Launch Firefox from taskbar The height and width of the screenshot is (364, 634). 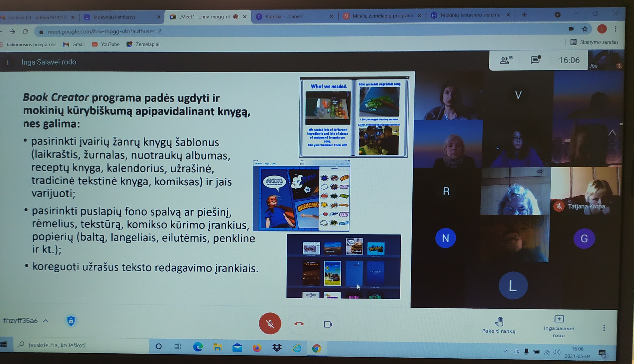click(x=257, y=348)
